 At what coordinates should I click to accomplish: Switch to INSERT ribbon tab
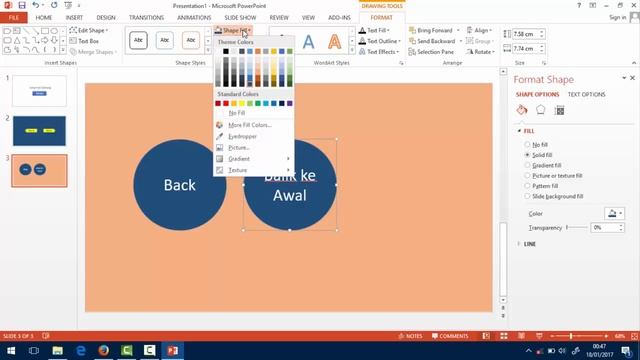pos(74,18)
